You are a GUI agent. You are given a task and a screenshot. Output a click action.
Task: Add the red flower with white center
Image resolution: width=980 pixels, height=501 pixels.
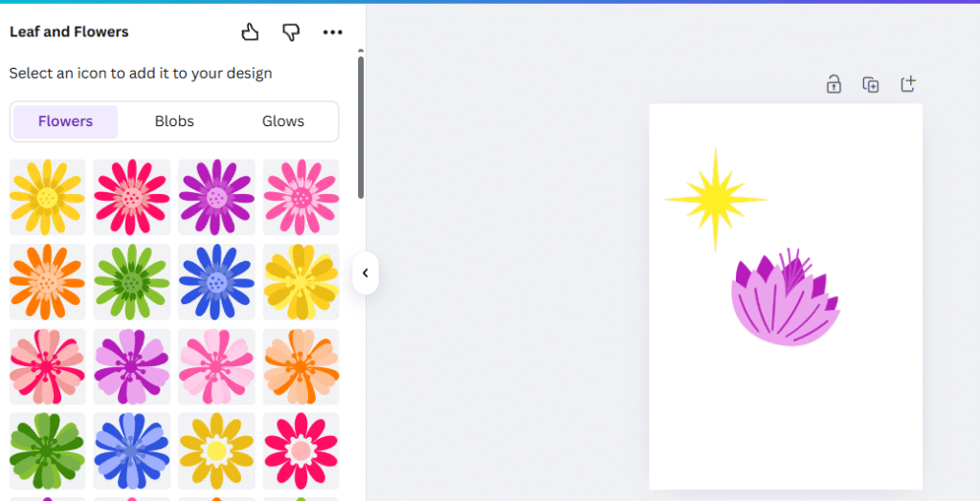click(301, 450)
